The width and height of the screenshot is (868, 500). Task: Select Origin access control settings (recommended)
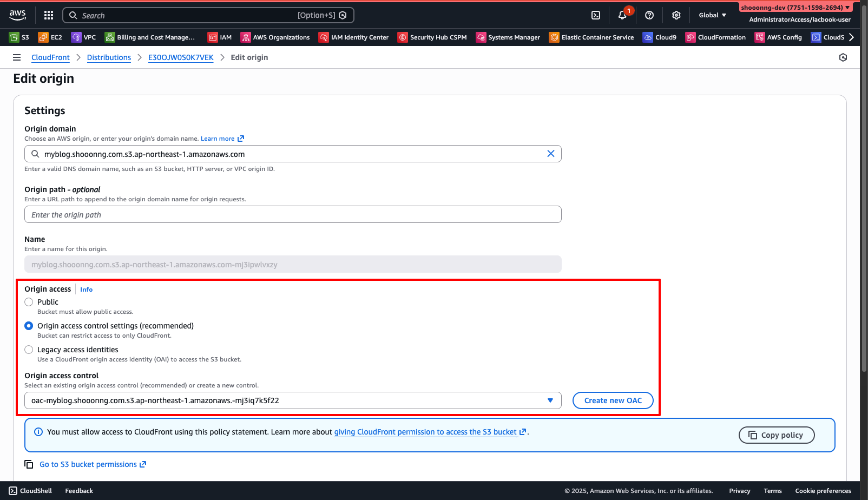tap(29, 326)
